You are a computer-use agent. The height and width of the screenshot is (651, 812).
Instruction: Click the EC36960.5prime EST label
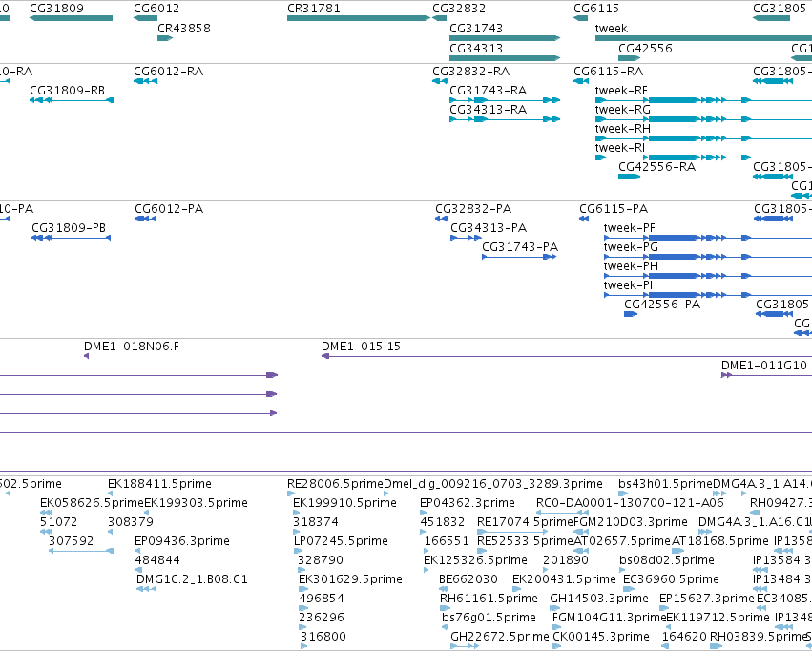coord(671,579)
